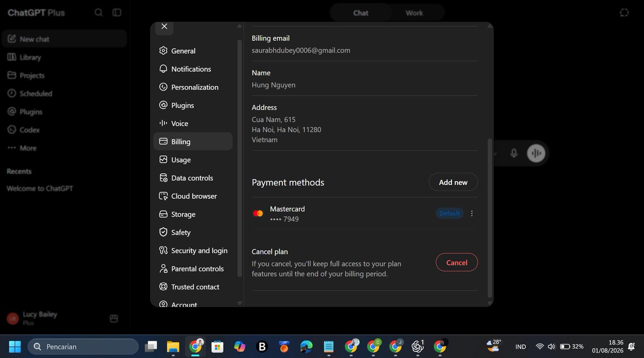Toggle the sidebar panel icon
This screenshot has width=644, height=358.
point(117,12)
